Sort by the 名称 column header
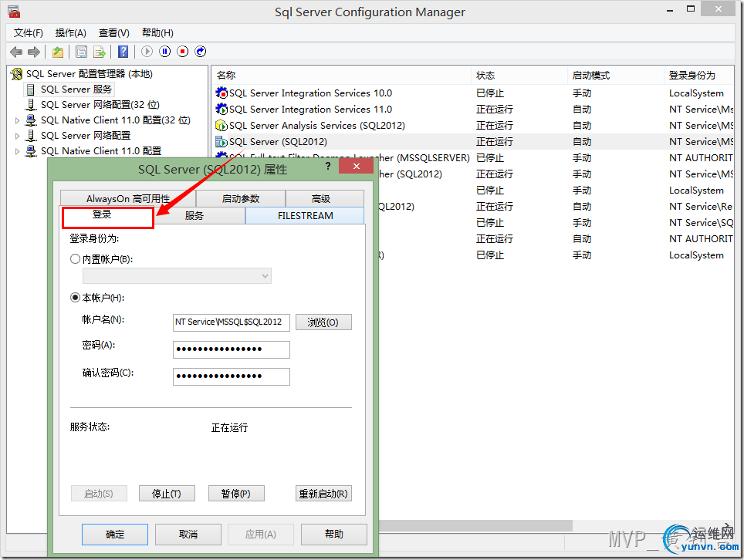 [342, 76]
